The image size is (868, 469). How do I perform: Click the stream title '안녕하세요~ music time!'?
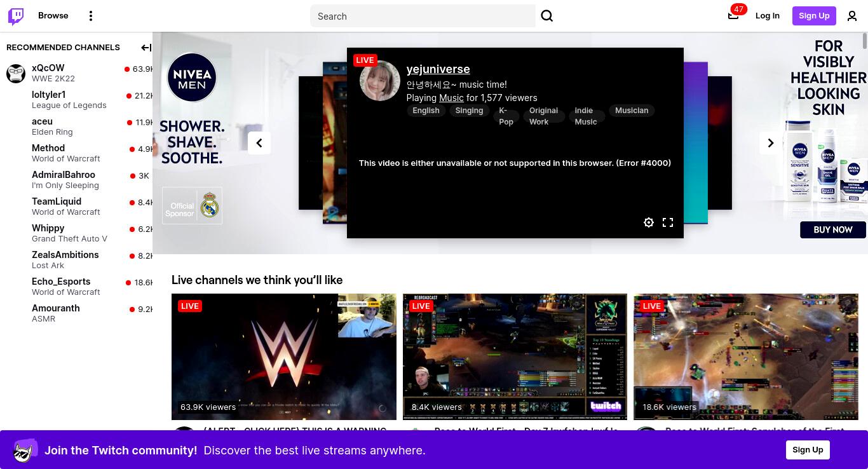coord(457,85)
